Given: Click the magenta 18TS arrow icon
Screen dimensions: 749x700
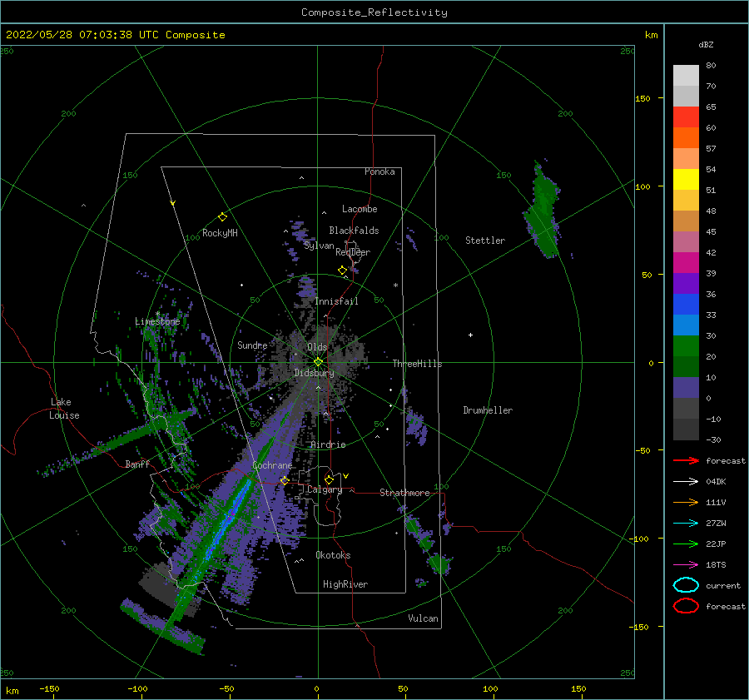Looking at the screenshot, I should [686, 565].
